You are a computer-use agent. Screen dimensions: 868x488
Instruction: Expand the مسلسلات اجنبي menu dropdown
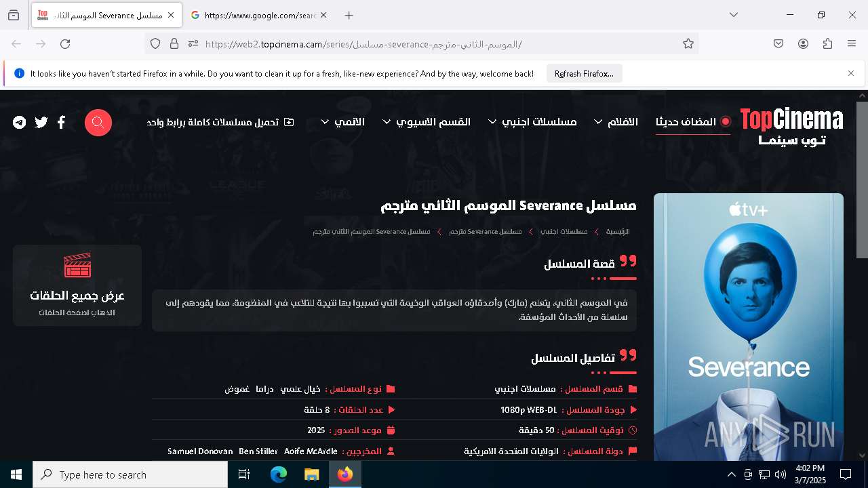(532, 122)
